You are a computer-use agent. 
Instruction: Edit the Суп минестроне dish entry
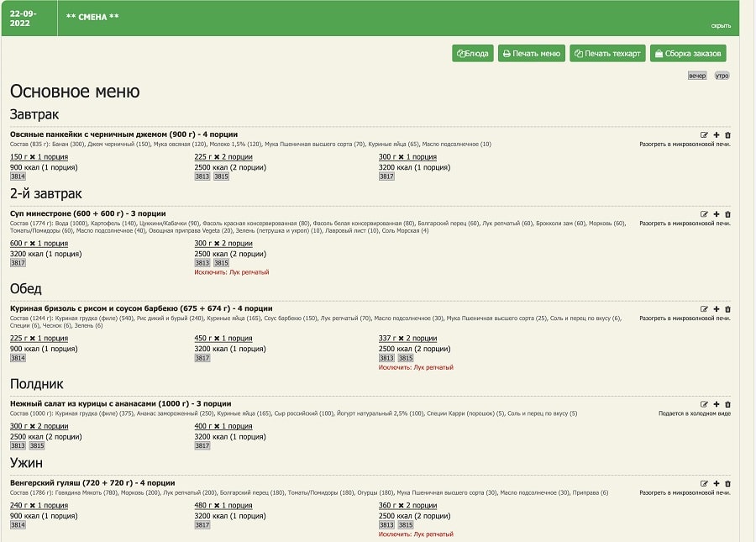704,214
